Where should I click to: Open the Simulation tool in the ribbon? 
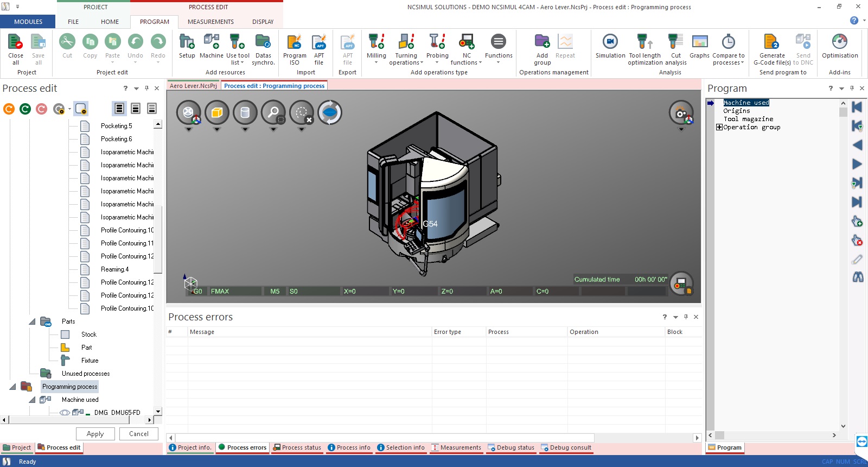coord(610,47)
